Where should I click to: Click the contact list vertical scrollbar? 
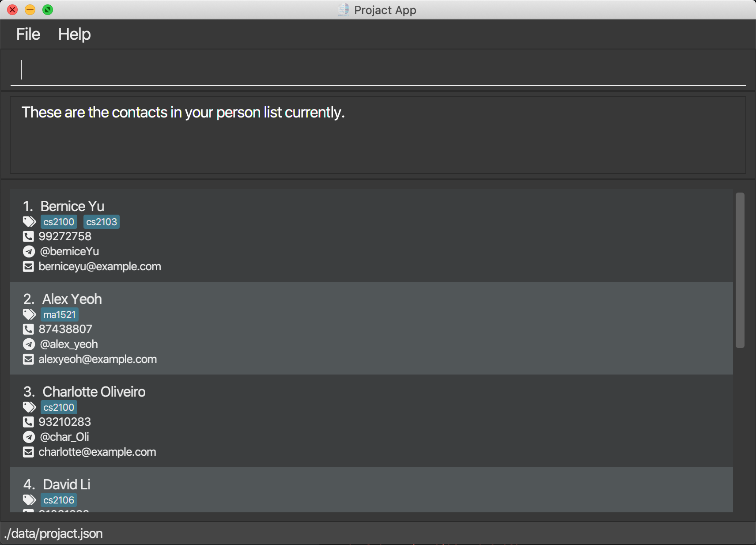tap(740, 270)
